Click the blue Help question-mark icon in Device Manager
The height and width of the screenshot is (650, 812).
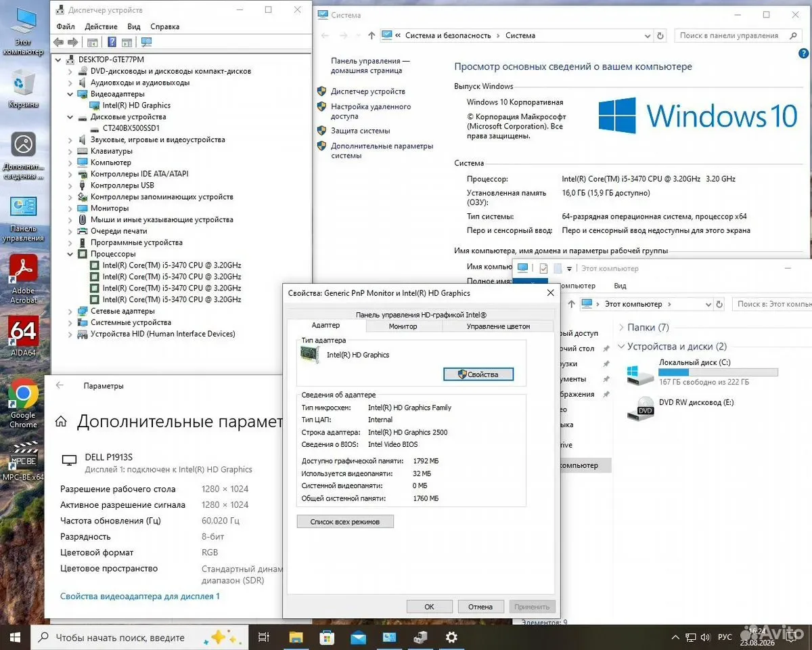(112, 42)
